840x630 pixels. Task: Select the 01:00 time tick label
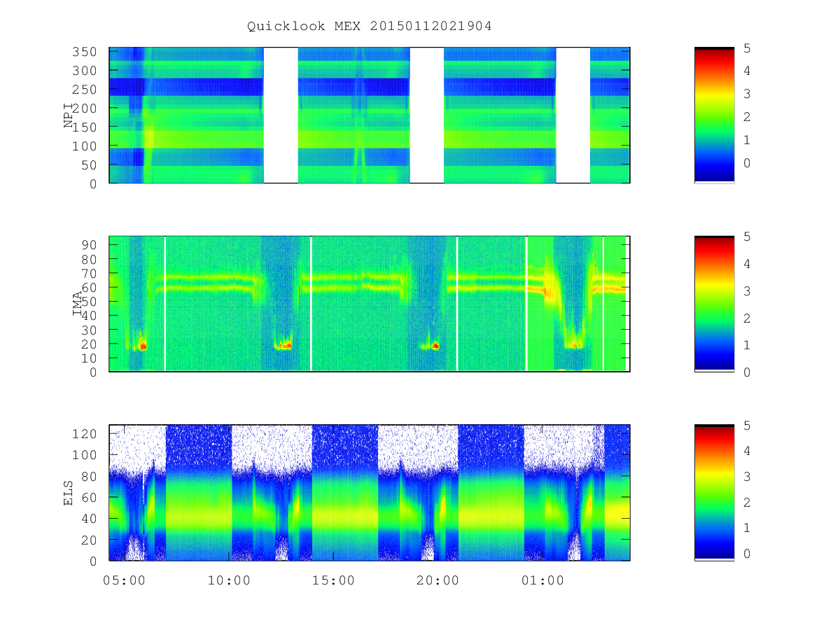pyautogui.click(x=542, y=580)
